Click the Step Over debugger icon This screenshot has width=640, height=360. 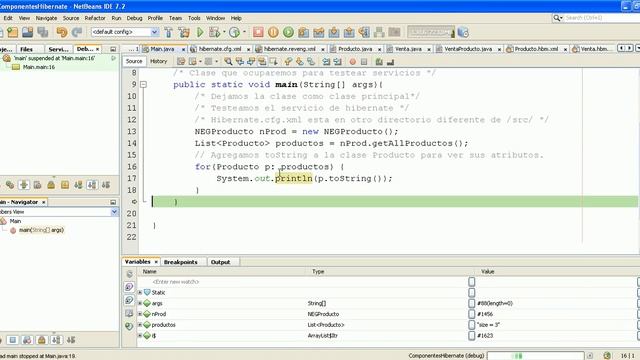pos(303,32)
